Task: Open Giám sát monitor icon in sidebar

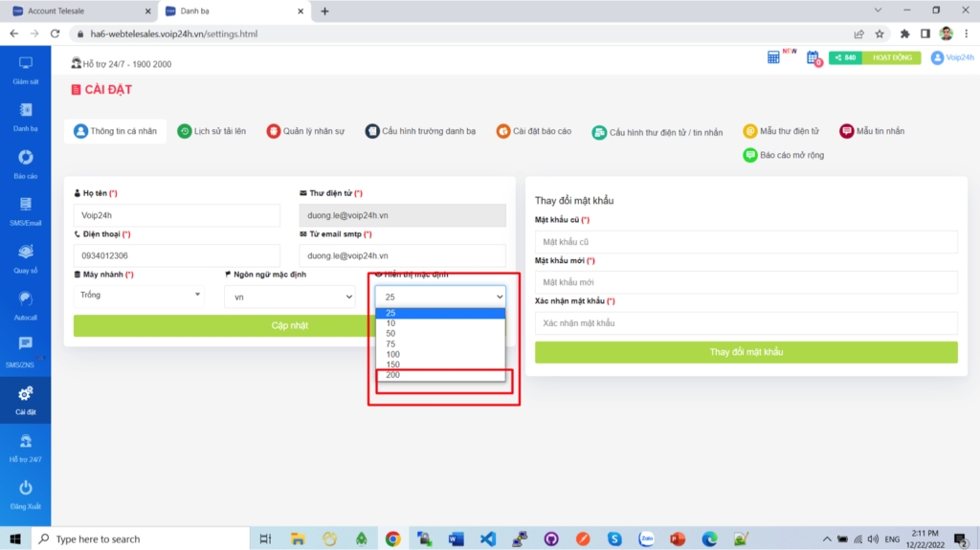Action: (x=26, y=64)
